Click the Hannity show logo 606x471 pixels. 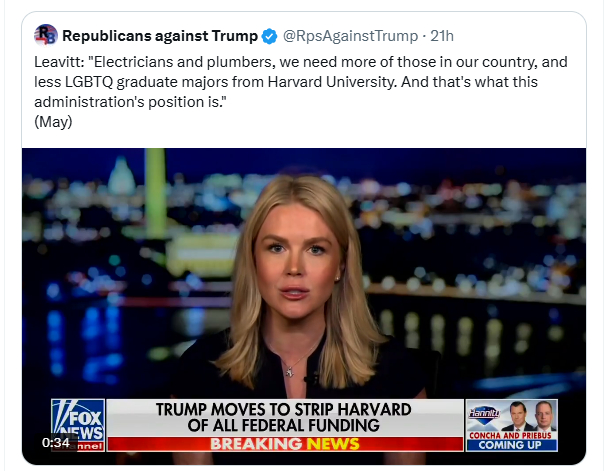(484, 410)
